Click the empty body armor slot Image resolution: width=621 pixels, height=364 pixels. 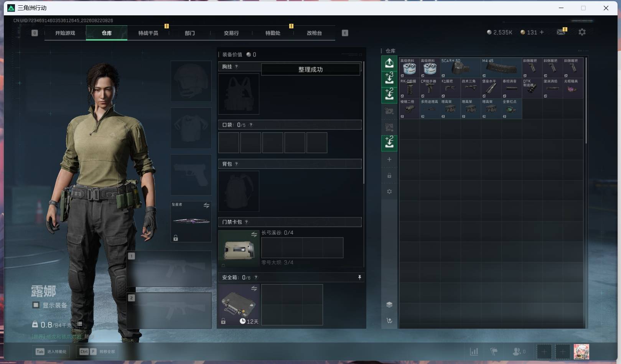point(191,128)
